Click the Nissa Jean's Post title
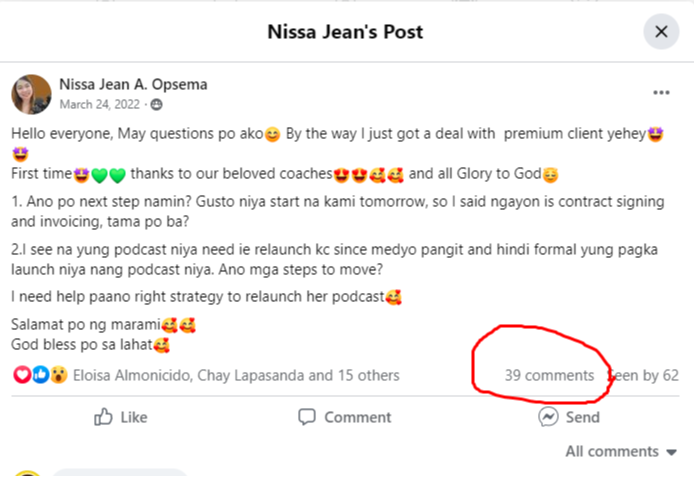 click(x=345, y=32)
